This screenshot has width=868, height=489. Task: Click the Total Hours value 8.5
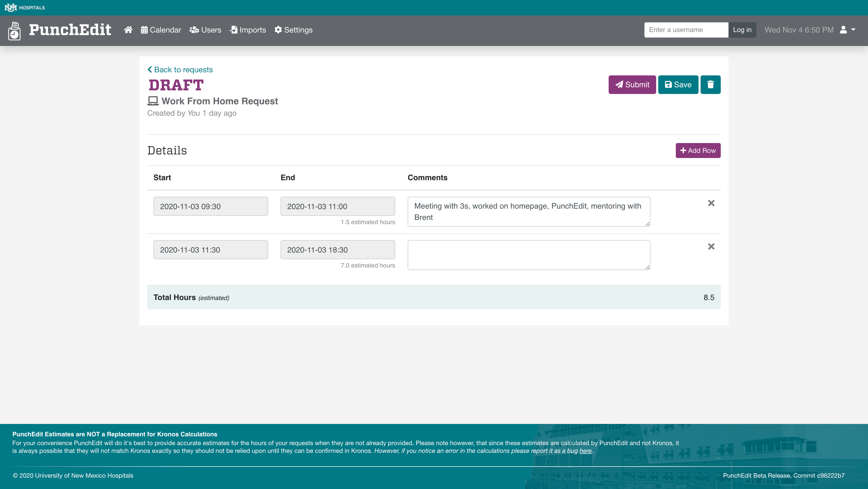pos(709,297)
